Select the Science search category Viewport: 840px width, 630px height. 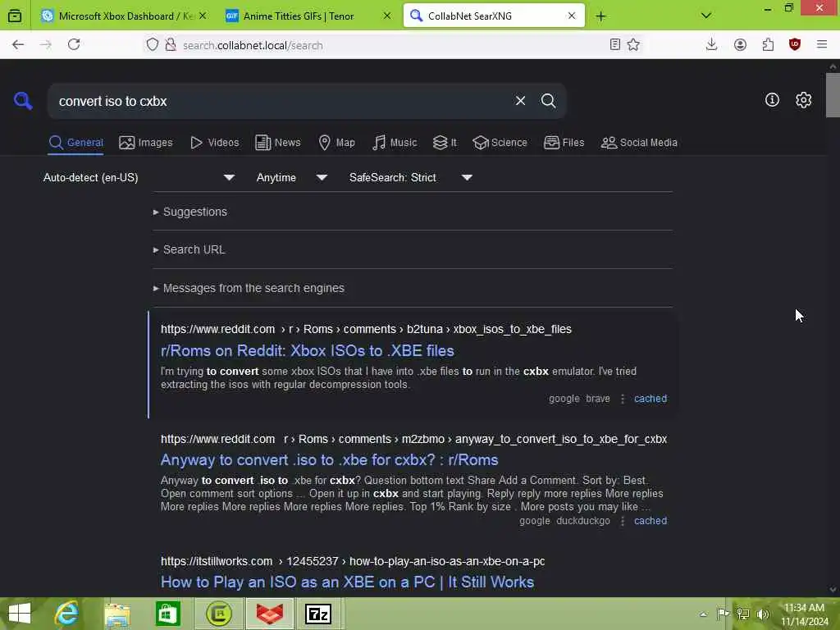[500, 143]
